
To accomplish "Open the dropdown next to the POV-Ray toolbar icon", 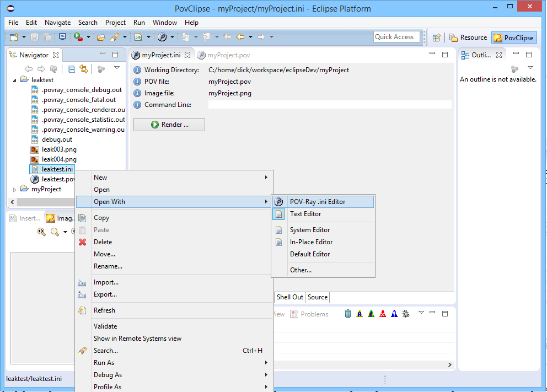I will coord(172,37).
